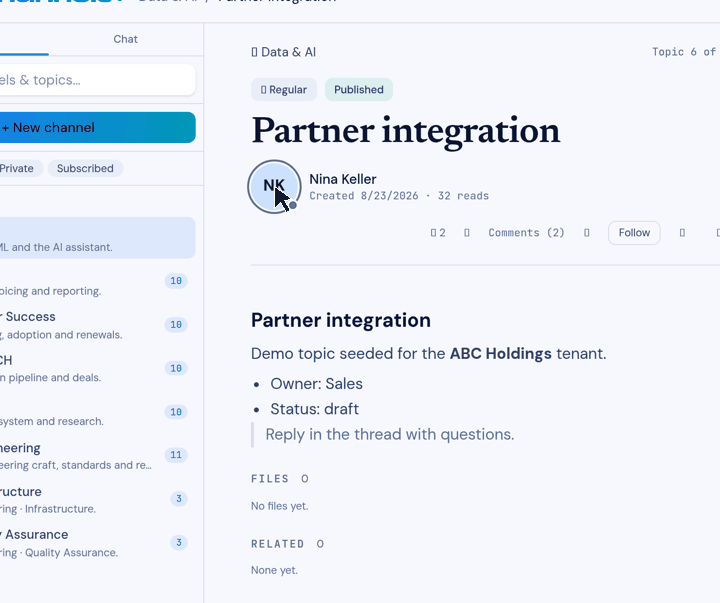Click the 10 badge beside adoption and renewals
Image resolution: width=720 pixels, height=603 pixels.
(x=176, y=325)
